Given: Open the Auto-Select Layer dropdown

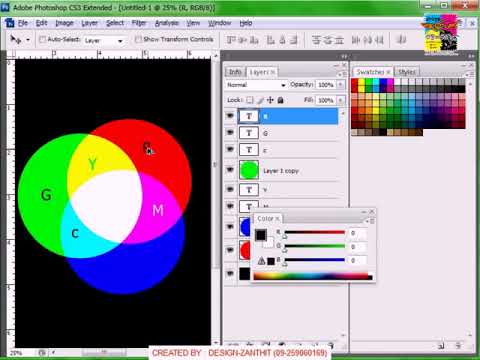Looking at the screenshot, I should [x=104, y=41].
